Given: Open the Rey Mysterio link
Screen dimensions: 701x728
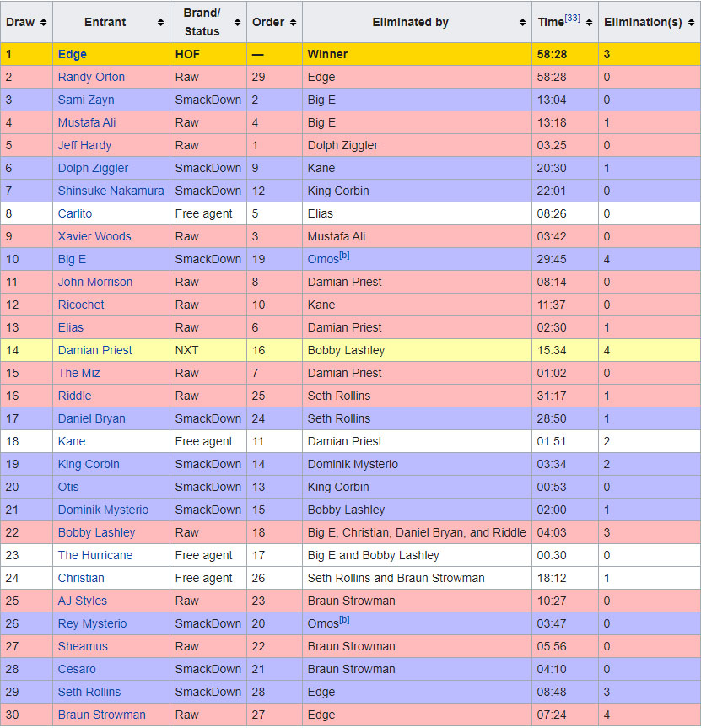Looking at the screenshot, I should (x=92, y=623).
